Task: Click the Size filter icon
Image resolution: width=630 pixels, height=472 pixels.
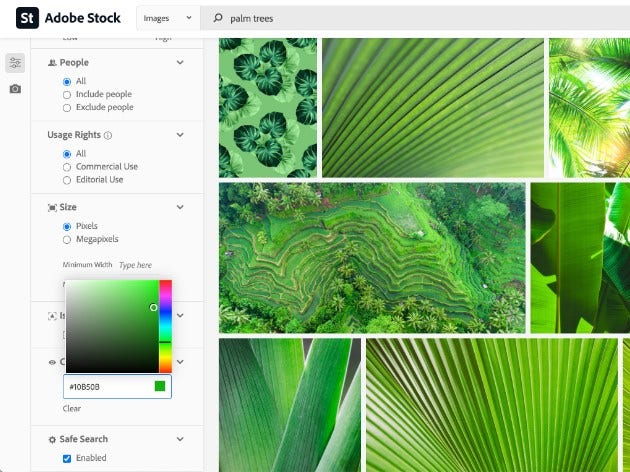Action: (x=52, y=207)
